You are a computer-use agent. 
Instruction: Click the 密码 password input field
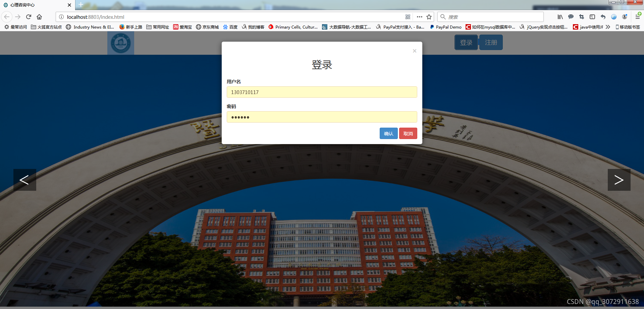coord(322,117)
